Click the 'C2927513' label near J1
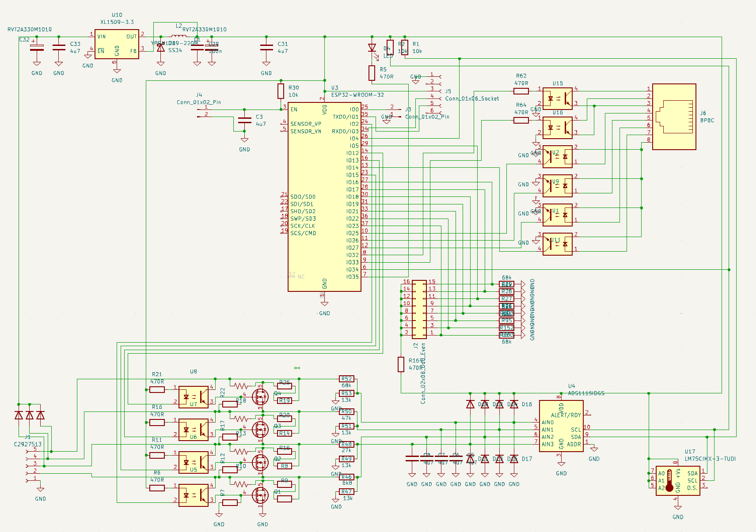Image resolution: width=756 pixels, height=532 pixels. 28,445
